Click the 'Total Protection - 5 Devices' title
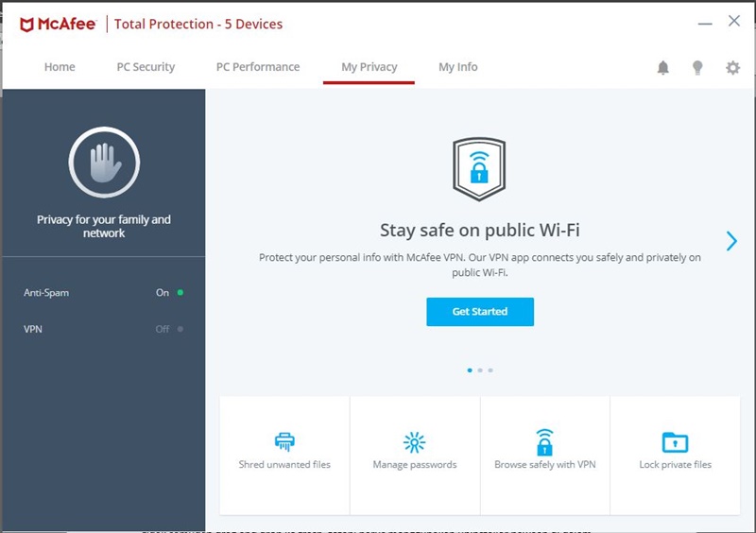The image size is (756, 533). [198, 25]
